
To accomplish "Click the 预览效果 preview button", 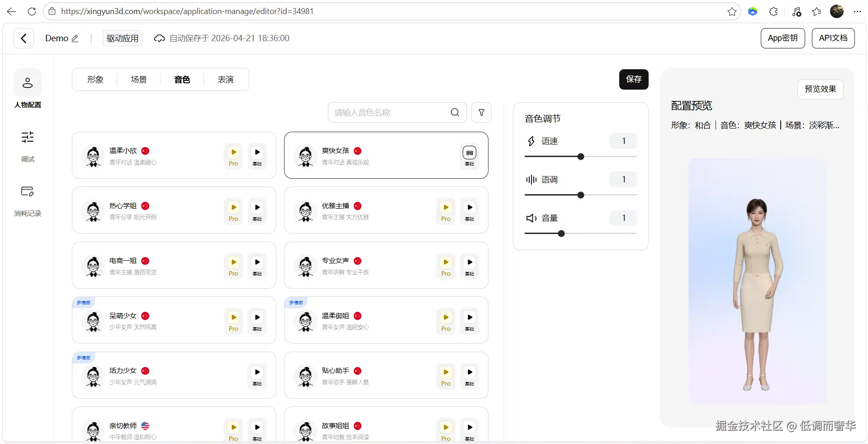I will [820, 89].
